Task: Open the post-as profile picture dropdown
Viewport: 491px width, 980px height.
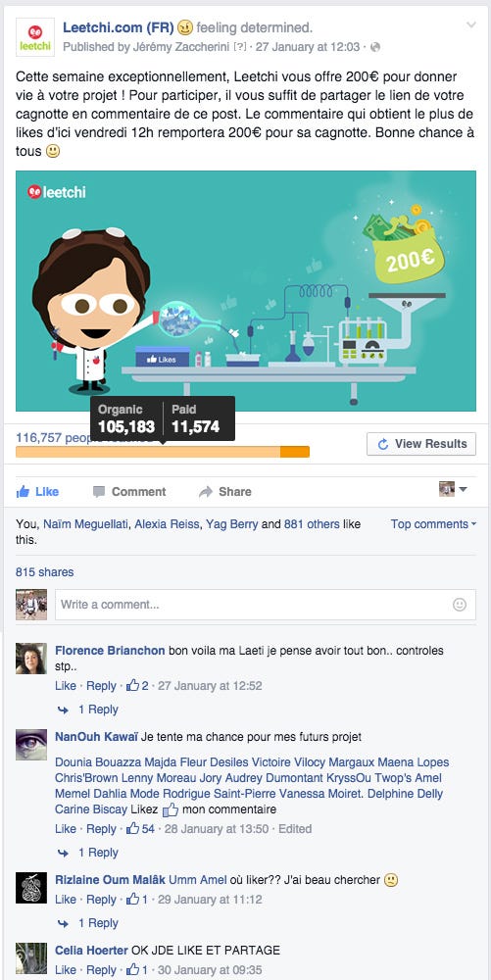Action: [x=453, y=489]
